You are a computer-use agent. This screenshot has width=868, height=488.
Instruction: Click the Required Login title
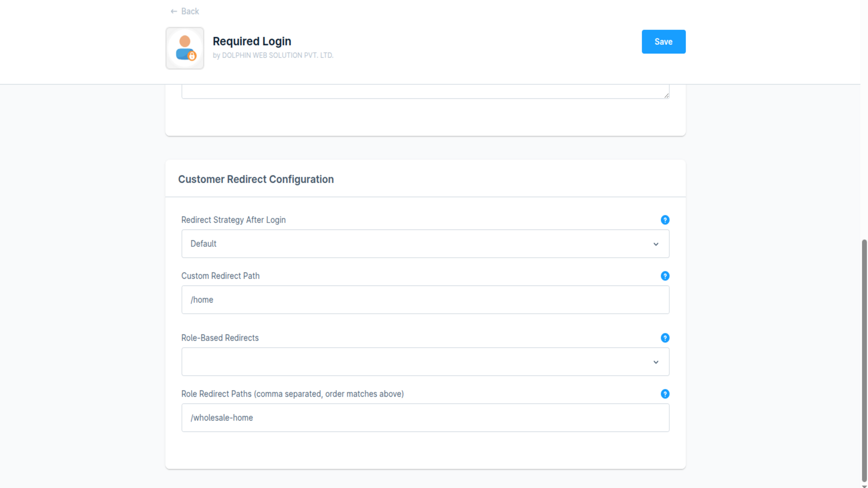252,41
